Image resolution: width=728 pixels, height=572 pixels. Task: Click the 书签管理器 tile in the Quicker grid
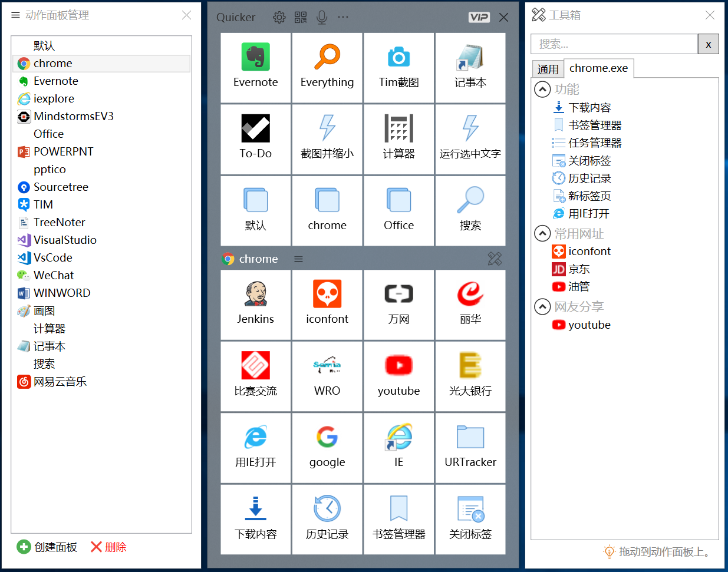pos(398,520)
